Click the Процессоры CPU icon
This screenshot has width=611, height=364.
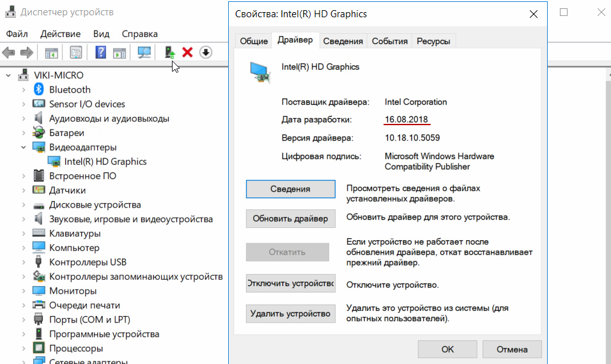click(38, 347)
